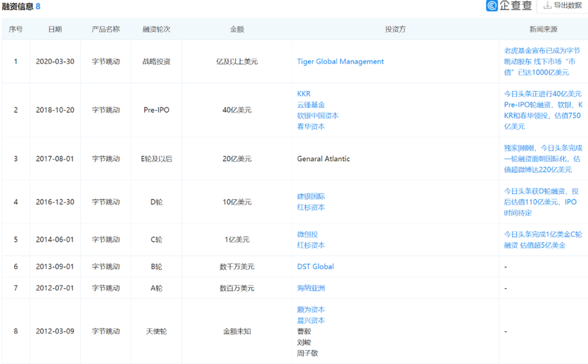The height and width of the screenshot is (364, 588).
Task: Open news about 老虎基金 becoming shareholder
Action: click(x=542, y=62)
